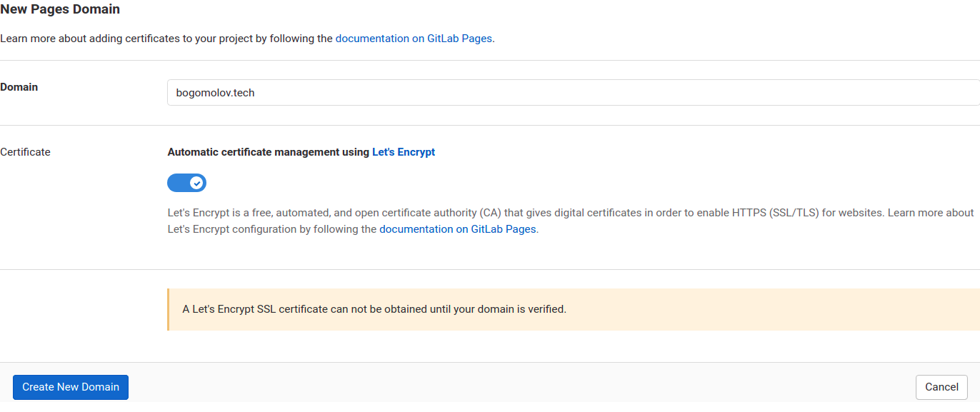Click the domain not verified warning banner
This screenshot has height=412, width=980.
click(574, 309)
